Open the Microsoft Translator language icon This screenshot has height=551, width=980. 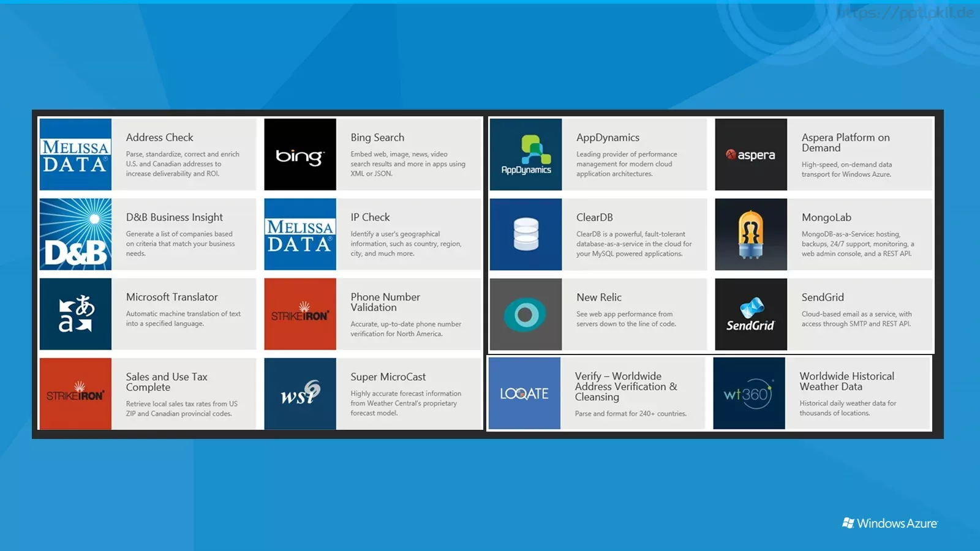coord(75,314)
